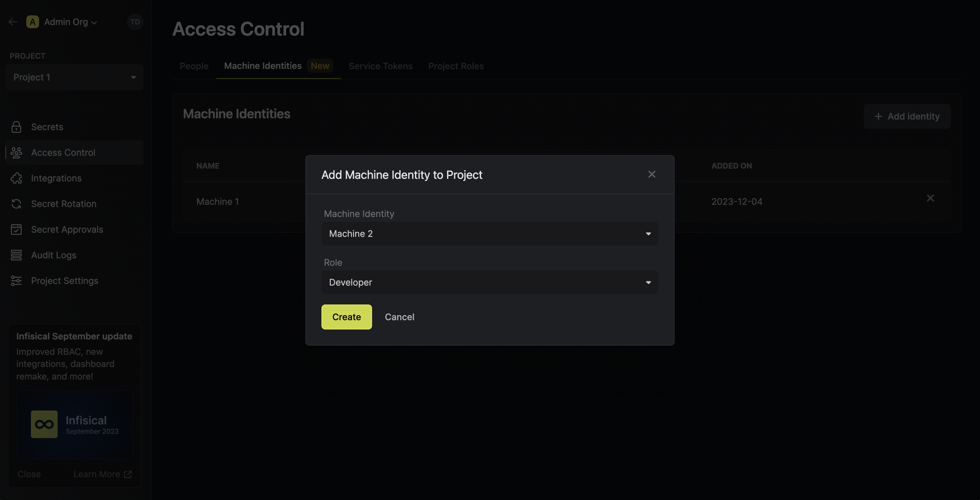Click the Infisical September update title

pos(74,336)
